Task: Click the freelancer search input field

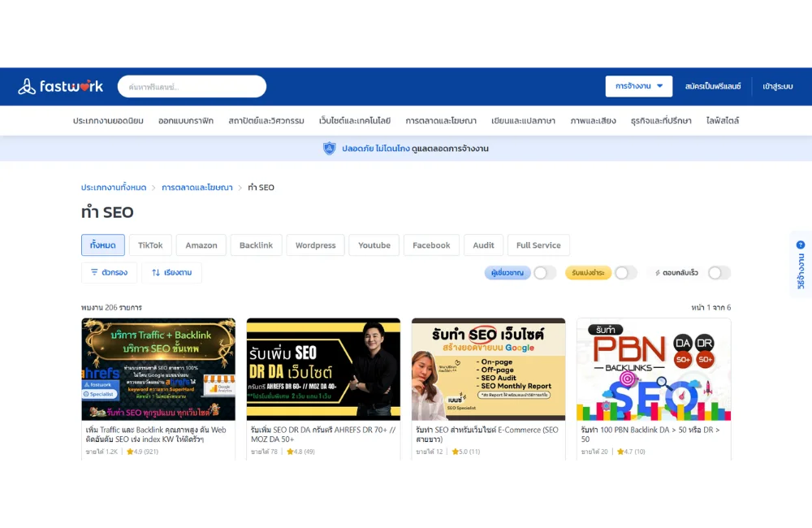Action: pyautogui.click(x=192, y=87)
